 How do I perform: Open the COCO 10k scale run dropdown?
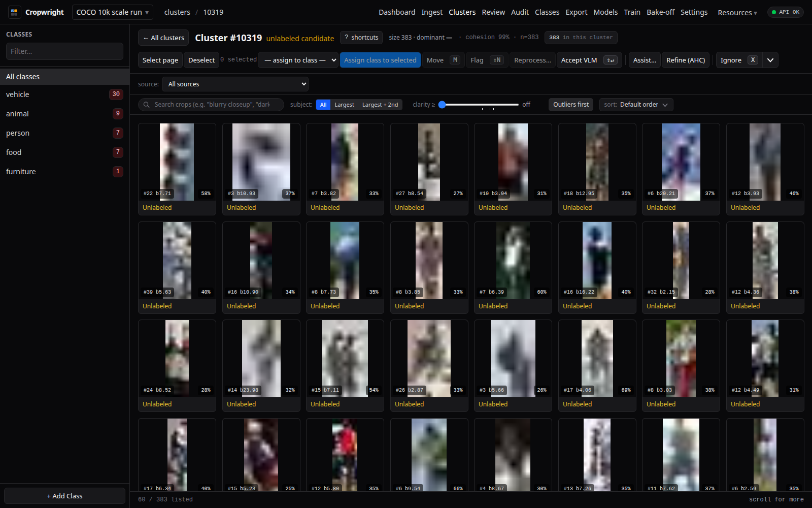pos(113,12)
